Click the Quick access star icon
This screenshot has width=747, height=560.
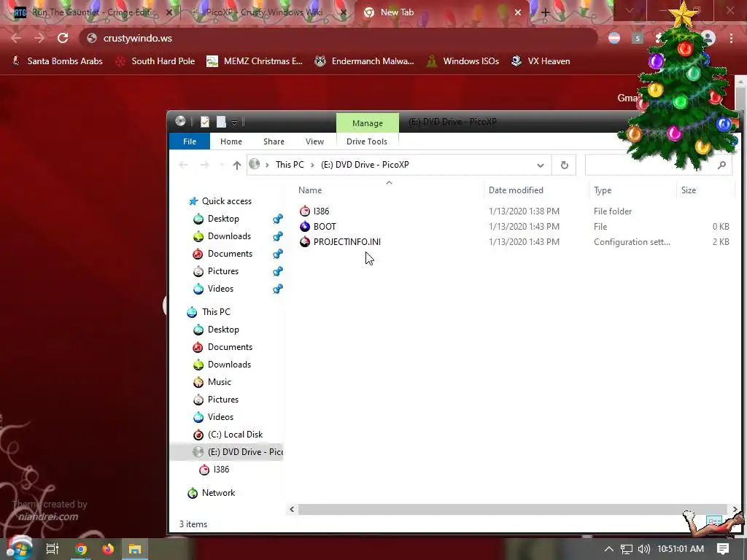coord(193,201)
